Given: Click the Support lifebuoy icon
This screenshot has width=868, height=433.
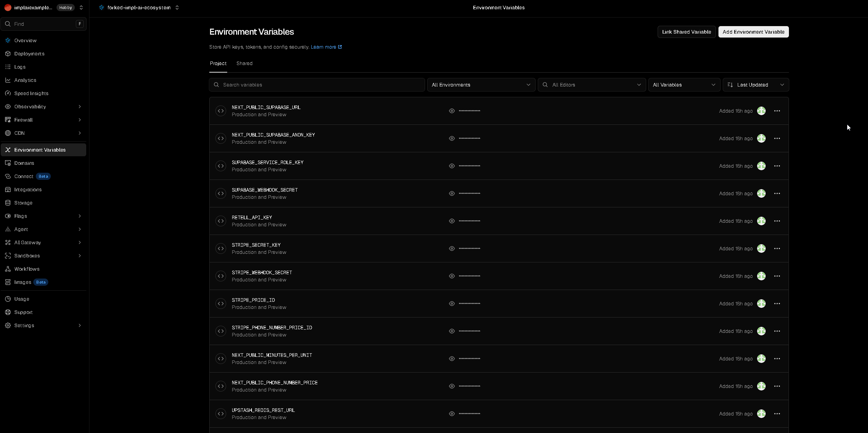Looking at the screenshot, I should (x=8, y=312).
